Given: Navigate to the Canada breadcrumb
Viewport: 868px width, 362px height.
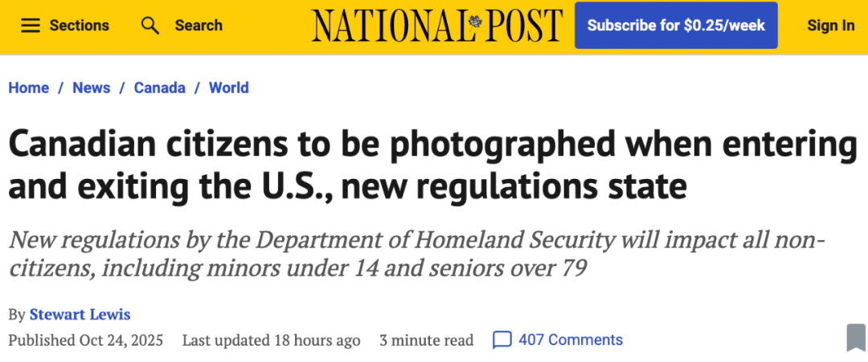Looking at the screenshot, I should tap(159, 87).
